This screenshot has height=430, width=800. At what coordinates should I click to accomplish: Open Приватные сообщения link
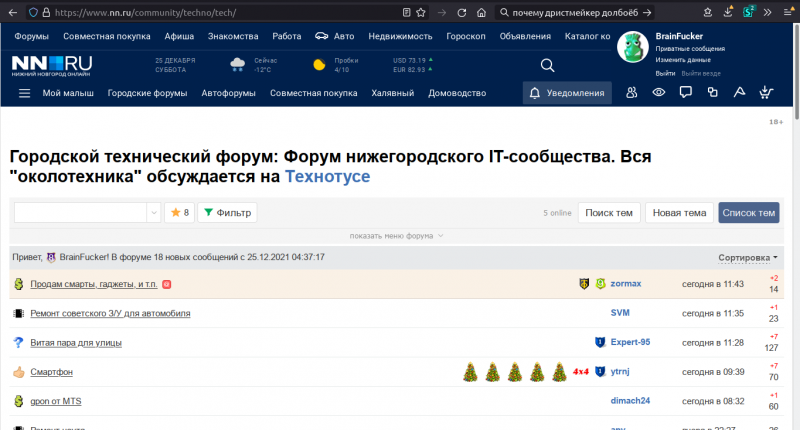(690, 49)
